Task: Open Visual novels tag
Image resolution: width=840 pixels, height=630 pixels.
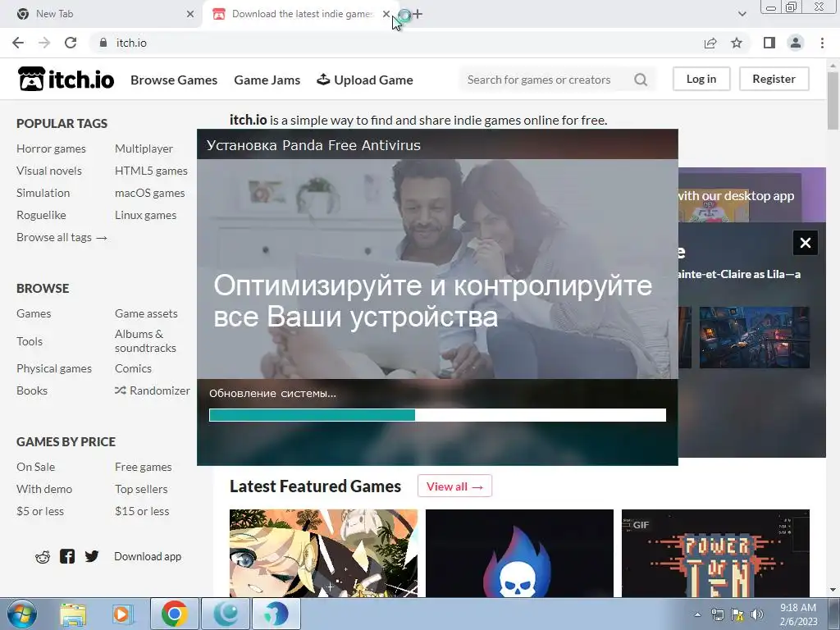Action: click(48, 171)
